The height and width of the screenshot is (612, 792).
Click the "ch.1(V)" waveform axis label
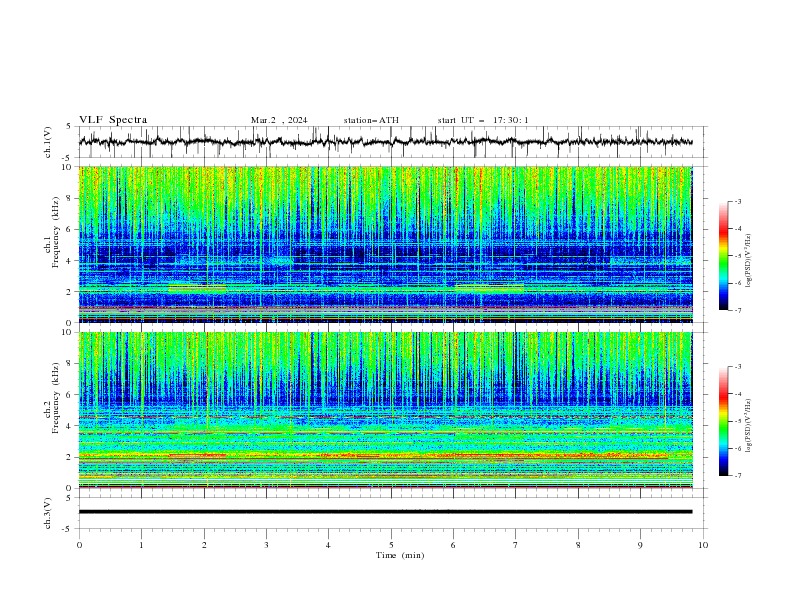[48, 142]
